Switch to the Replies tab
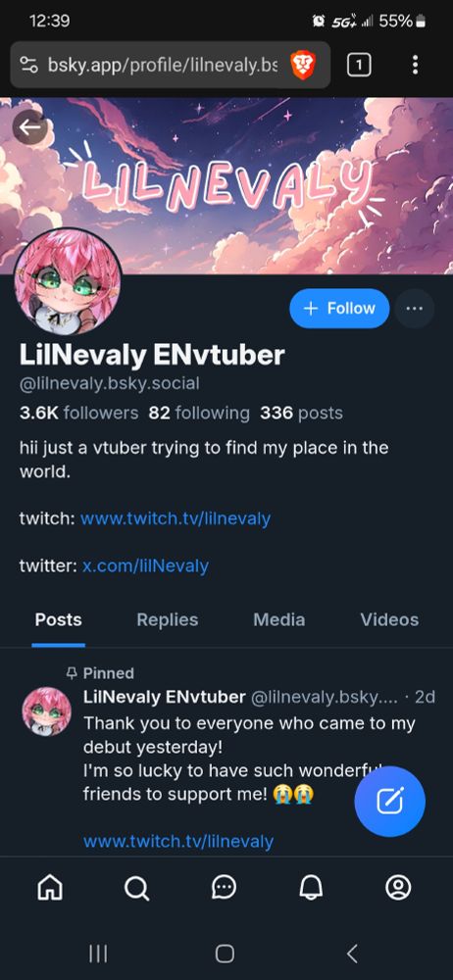The height and width of the screenshot is (980, 453). point(167,619)
